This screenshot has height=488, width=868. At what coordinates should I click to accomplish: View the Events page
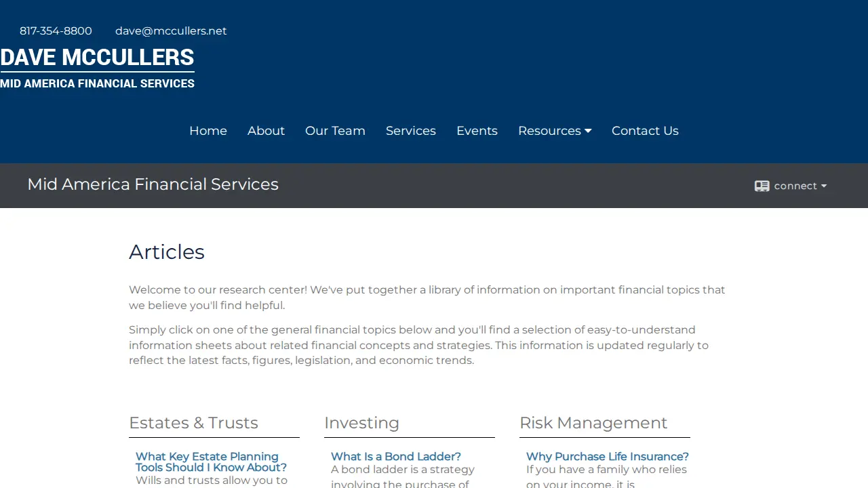pos(477,131)
